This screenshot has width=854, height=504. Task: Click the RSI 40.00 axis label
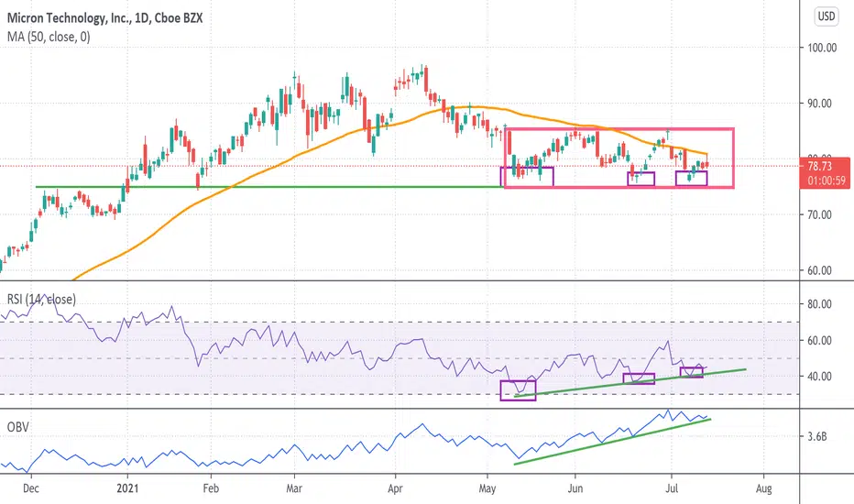(819, 376)
